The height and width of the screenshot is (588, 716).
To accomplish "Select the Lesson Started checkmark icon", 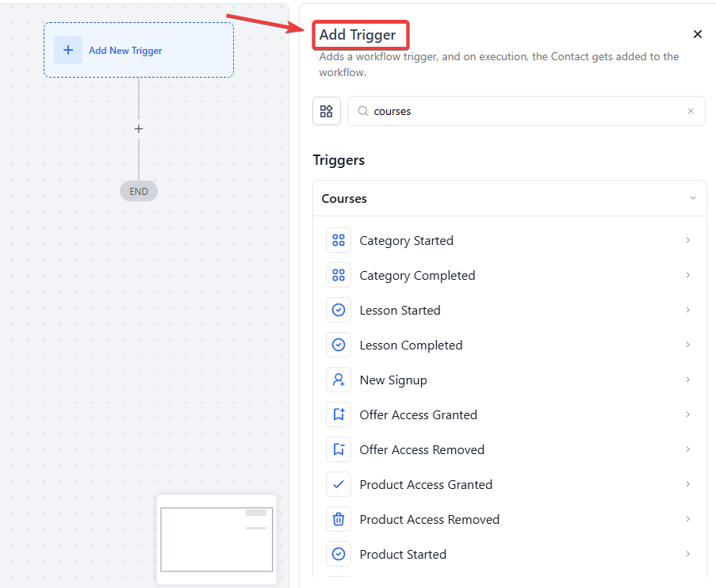I will pos(339,310).
